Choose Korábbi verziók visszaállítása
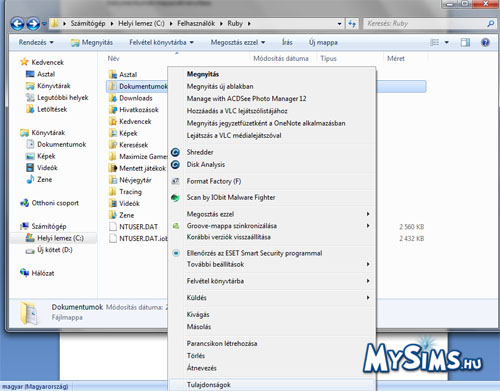Viewport: 500px width, 391px height. 229,237
